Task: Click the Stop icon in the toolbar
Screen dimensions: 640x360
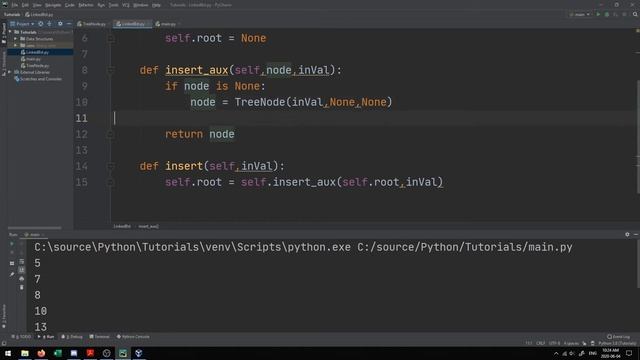Action: 624,15
